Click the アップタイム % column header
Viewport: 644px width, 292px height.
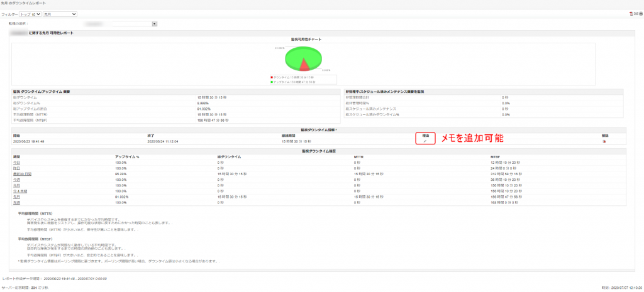click(127, 156)
